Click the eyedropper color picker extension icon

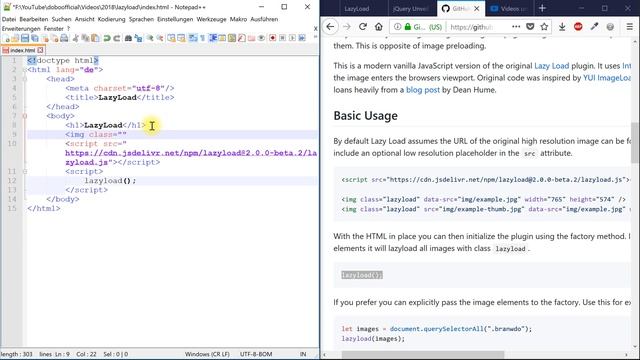pos(594,27)
